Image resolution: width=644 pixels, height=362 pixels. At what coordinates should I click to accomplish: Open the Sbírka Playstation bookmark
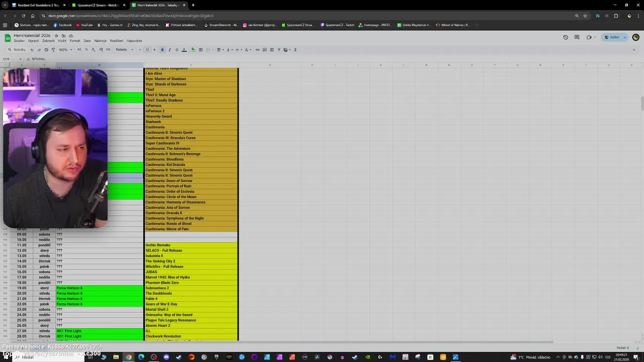[414, 25]
